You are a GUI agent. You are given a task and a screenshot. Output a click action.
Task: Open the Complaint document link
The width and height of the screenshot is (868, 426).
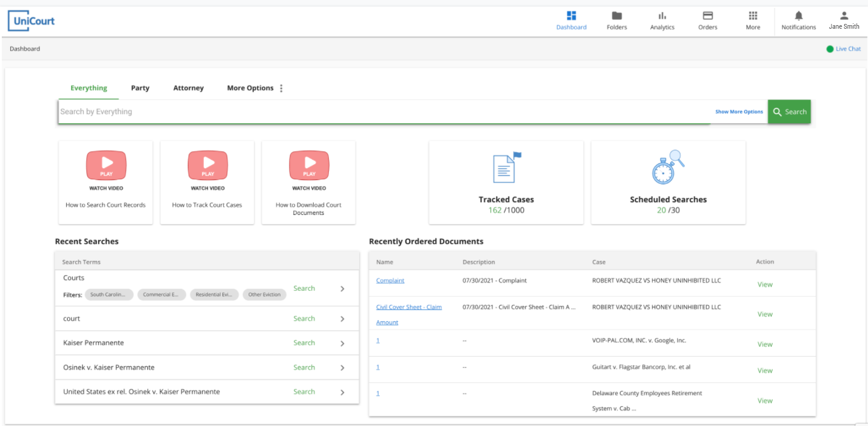click(390, 281)
